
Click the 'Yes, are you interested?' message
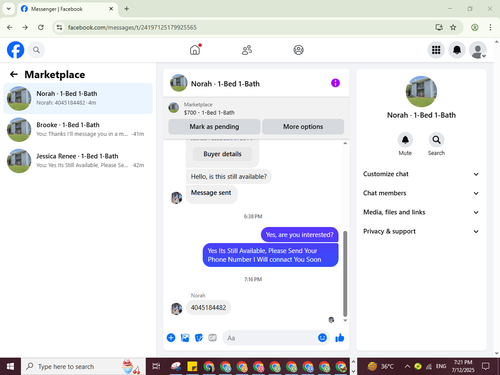(299, 235)
